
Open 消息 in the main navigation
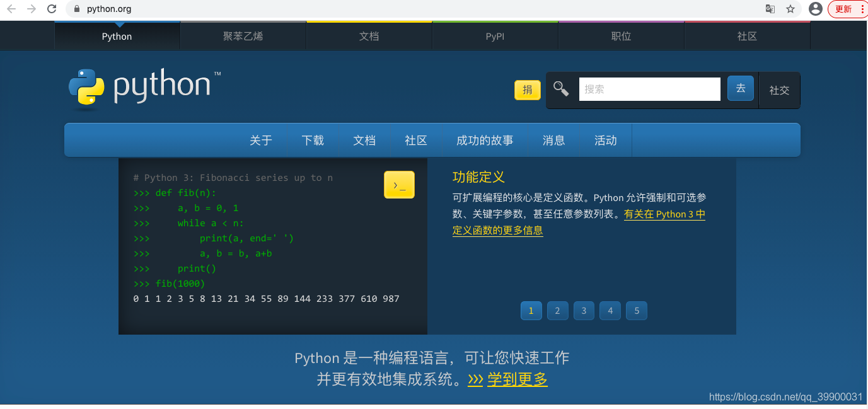click(554, 140)
